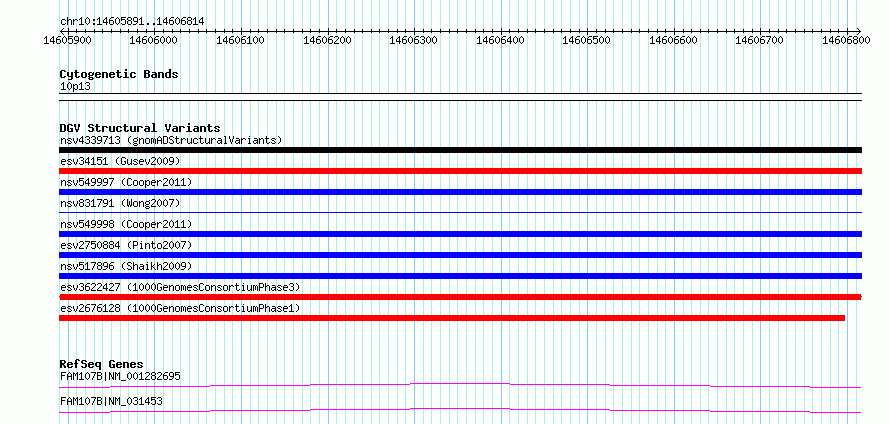The height and width of the screenshot is (424, 890).
Task: Click ruler position 14606300
Action: (x=414, y=40)
